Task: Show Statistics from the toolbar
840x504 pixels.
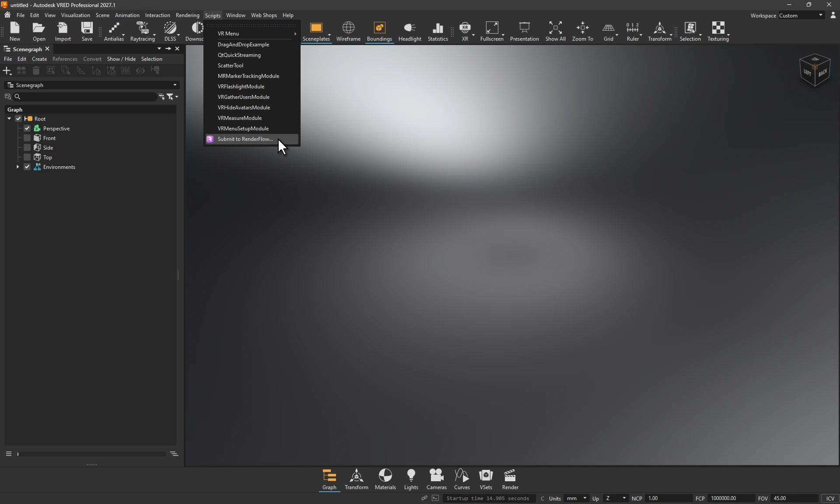Action: [438, 31]
